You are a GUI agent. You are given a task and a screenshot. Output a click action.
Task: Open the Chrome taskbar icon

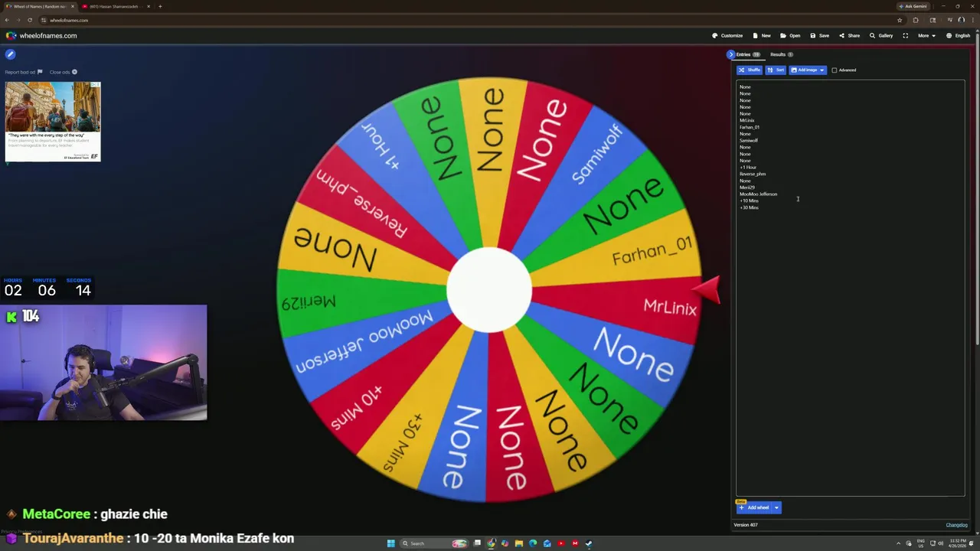click(492, 543)
